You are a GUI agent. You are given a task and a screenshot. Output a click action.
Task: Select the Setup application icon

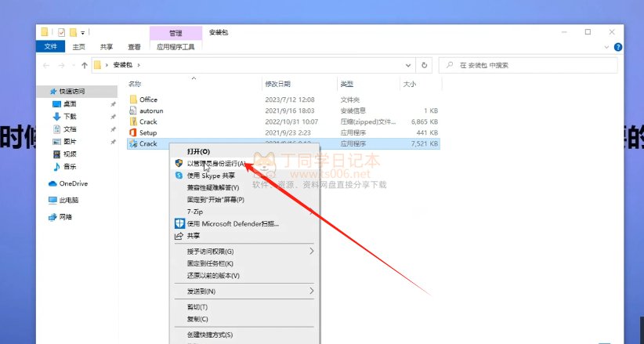pyautogui.click(x=132, y=132)
